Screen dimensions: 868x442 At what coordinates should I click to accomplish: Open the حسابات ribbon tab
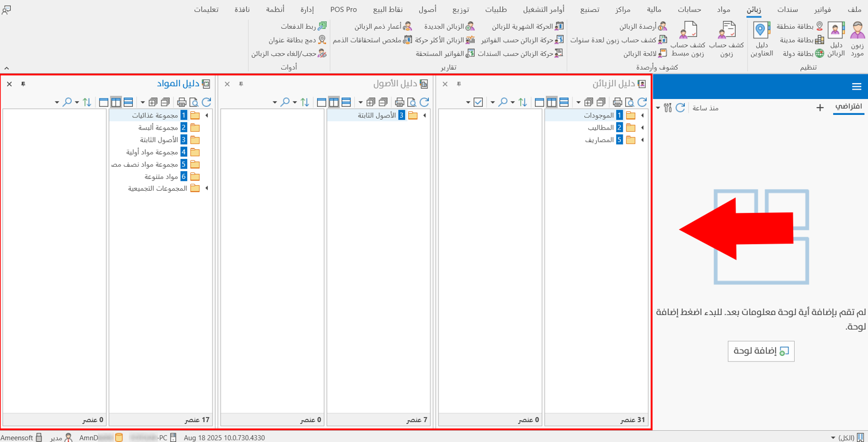(689, 9)
